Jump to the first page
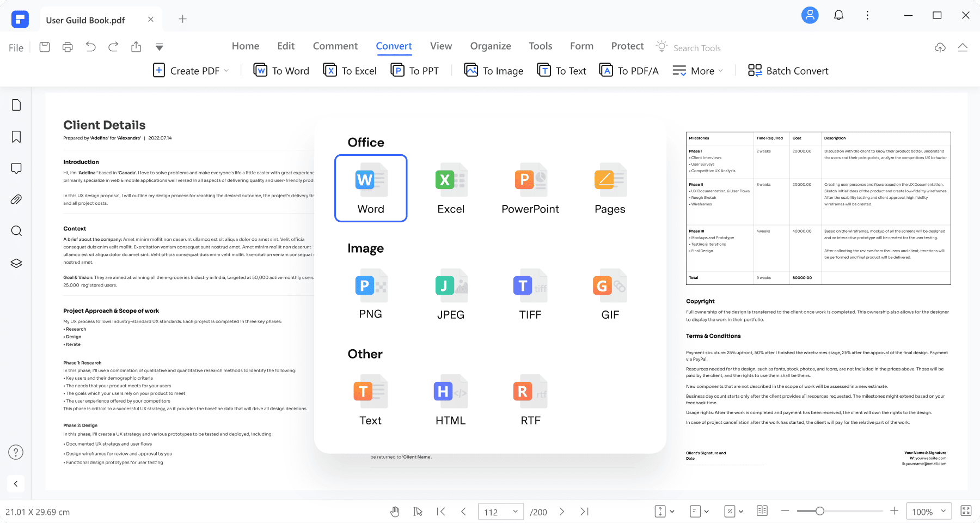Screen dimensions: 980x523 pos(441,512)
